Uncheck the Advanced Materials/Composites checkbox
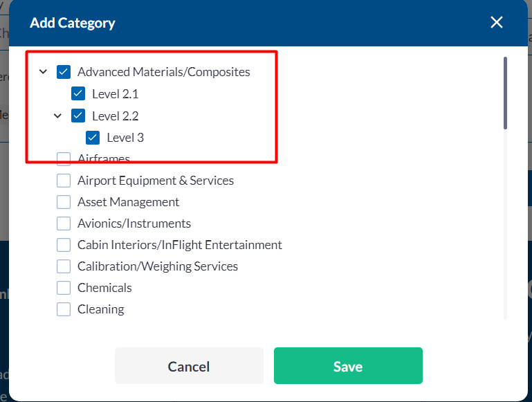The height and width of the screenshot is (402, 532). tap(64, 72)
